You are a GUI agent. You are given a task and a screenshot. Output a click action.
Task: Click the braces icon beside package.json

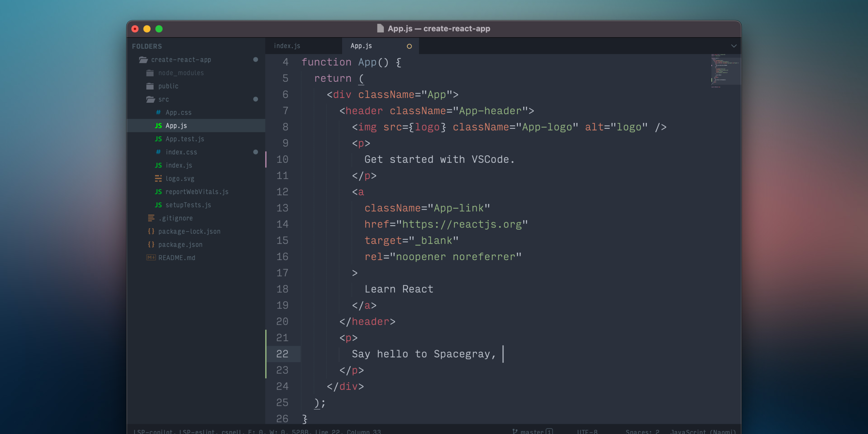pos(151,245)
